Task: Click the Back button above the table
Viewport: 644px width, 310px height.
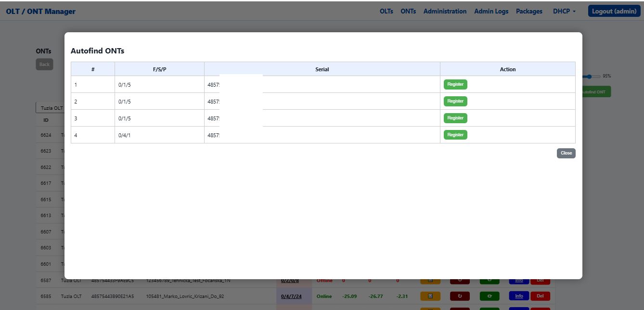Action: coord(44,64)
